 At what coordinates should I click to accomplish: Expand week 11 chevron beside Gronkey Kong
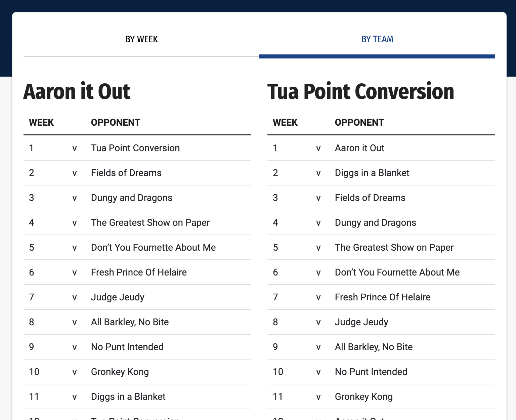pos(318,396)
